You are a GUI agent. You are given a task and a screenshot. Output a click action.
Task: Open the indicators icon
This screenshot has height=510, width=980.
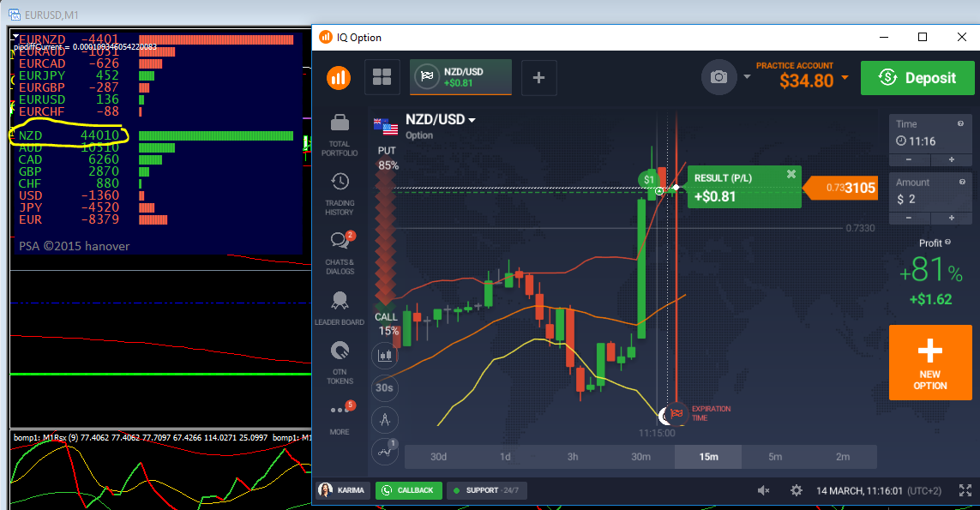pos(385,451)
